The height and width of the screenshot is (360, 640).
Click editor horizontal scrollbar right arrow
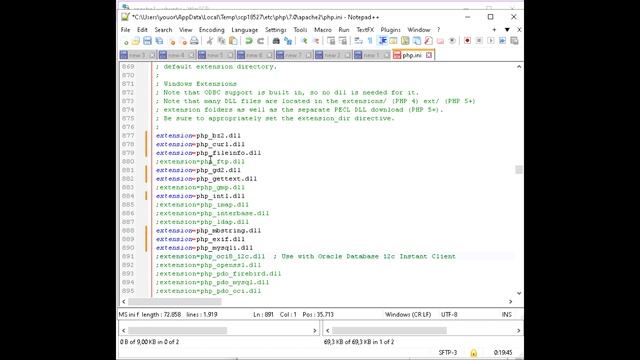click(510, 302)
